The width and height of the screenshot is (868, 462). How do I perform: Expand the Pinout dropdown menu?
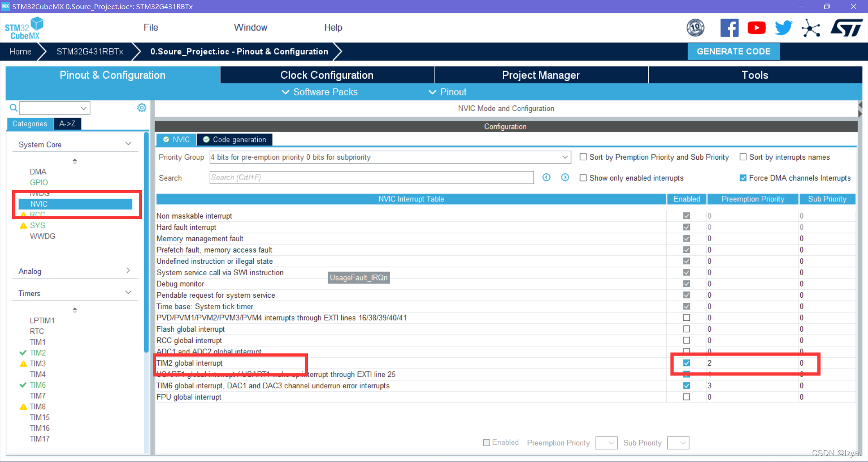coord(447,92)
